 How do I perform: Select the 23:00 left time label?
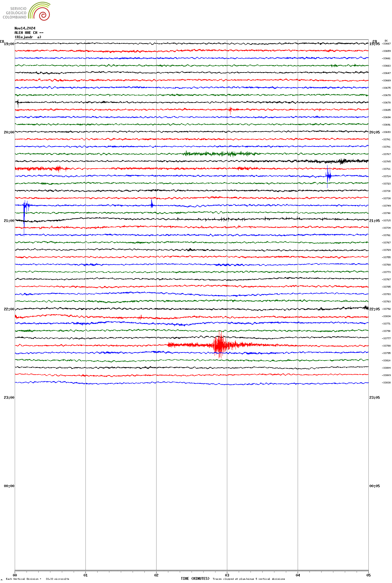click(9, 398)
